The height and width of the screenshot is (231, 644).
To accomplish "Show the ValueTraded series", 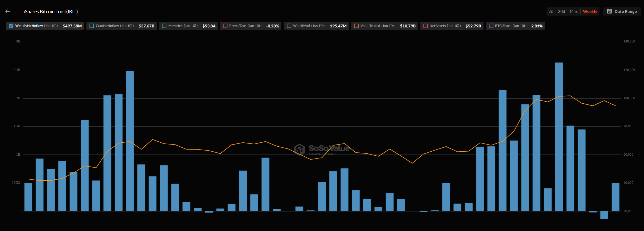I will (357, 26).
